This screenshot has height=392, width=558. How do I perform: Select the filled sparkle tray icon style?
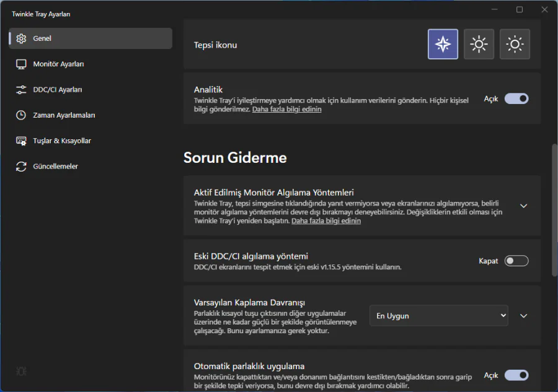pos(443,45)
